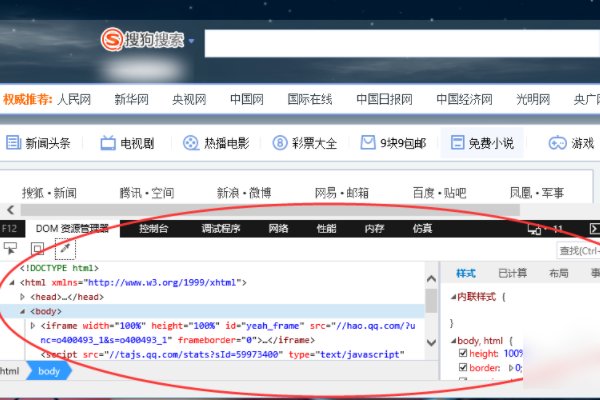Collapse the body node triangle
Viewport: 600px width, 400px height.
(x=22, y=312)
